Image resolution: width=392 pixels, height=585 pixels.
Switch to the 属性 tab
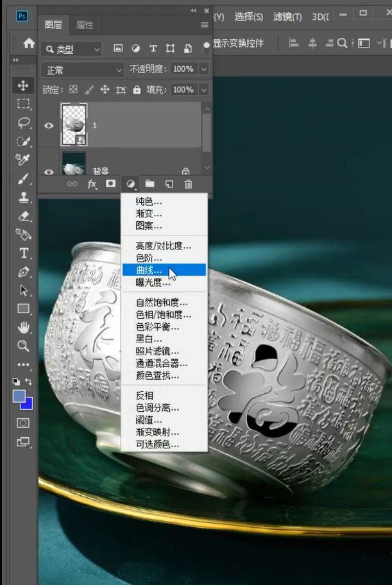pyautogui.click(x=85, y=24)
